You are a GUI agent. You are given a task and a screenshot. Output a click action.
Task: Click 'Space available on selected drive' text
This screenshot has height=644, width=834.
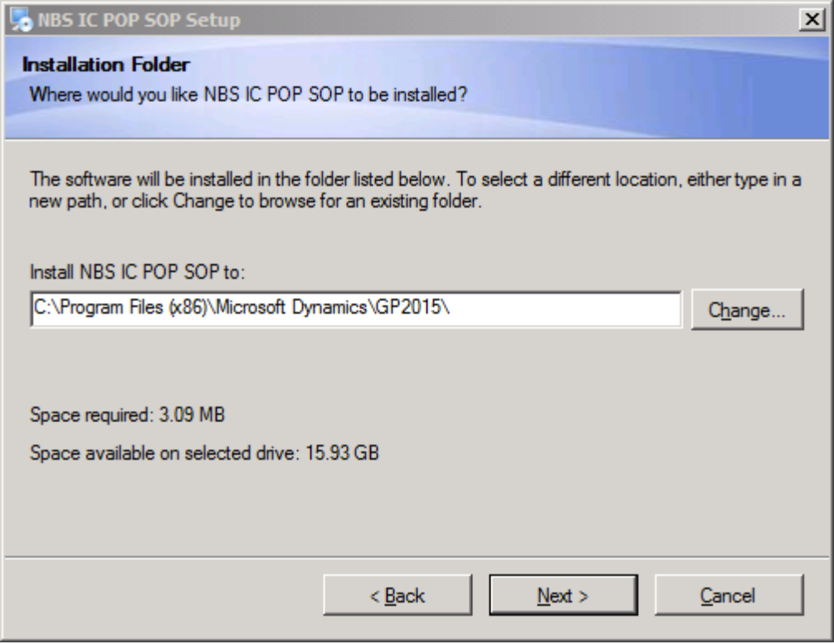pyautogui.click(x=204, y=453)
